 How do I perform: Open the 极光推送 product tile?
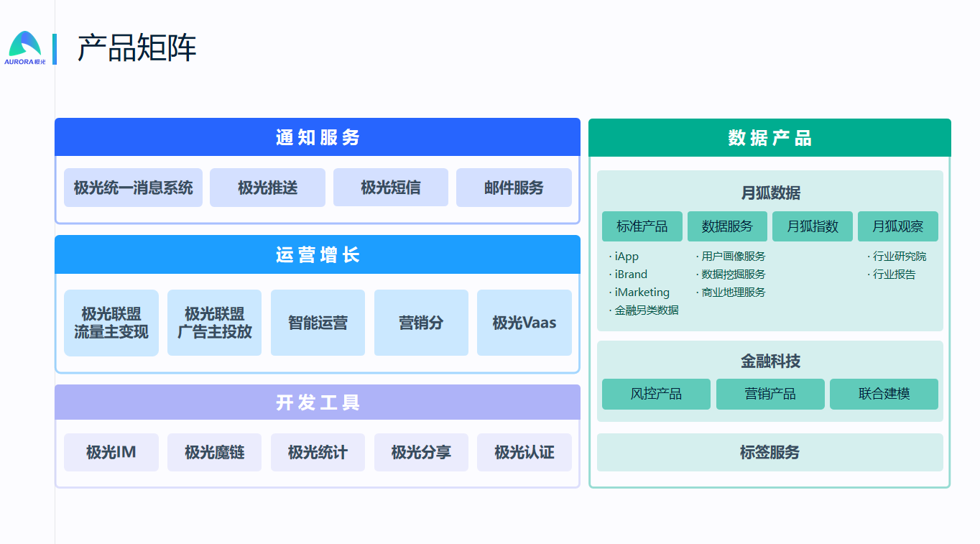tap(267, 188)
